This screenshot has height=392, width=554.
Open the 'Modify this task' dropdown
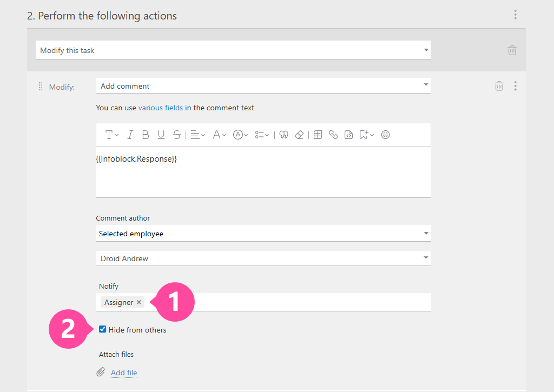click(233, 50)
